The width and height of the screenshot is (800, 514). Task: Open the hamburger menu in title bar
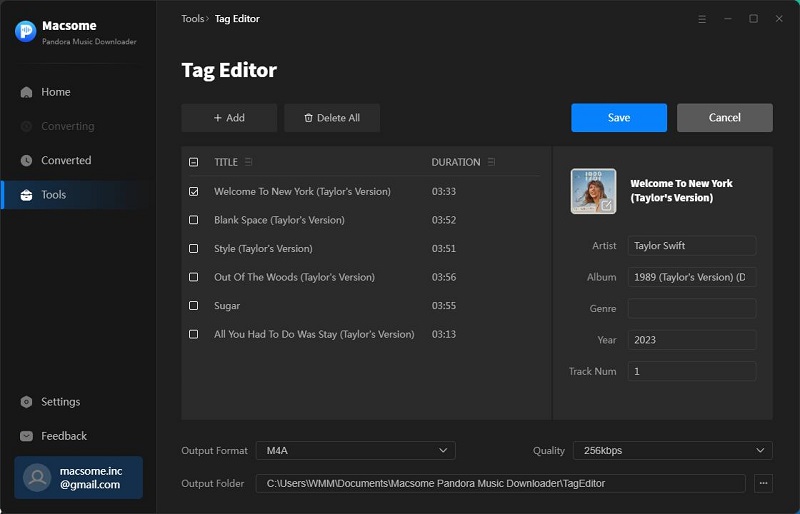tap(702, 19)
